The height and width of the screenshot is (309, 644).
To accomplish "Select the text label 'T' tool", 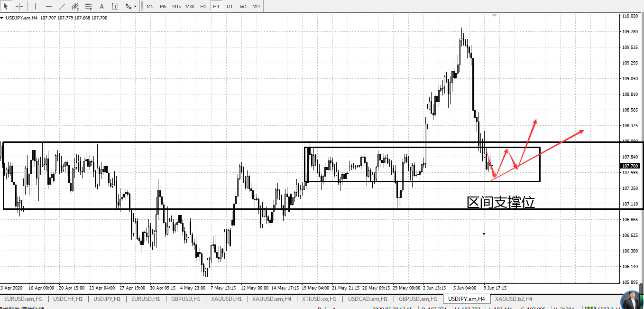I will (115, 6).
